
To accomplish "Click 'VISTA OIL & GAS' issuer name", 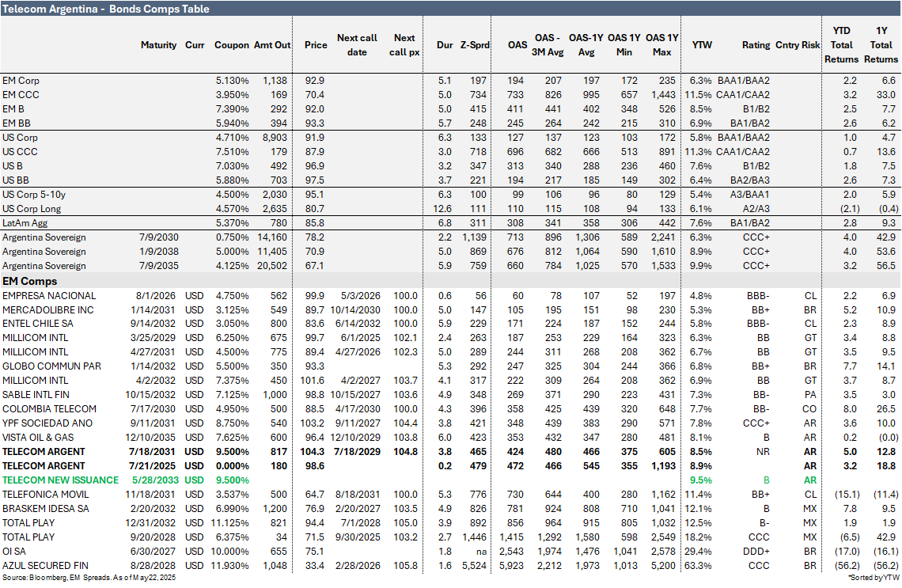I will (x=38, y=438).
